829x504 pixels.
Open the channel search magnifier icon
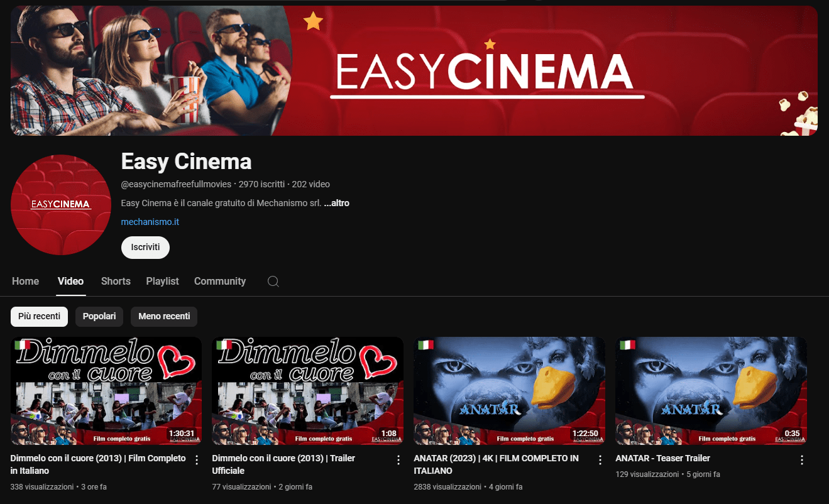(273, 282)
